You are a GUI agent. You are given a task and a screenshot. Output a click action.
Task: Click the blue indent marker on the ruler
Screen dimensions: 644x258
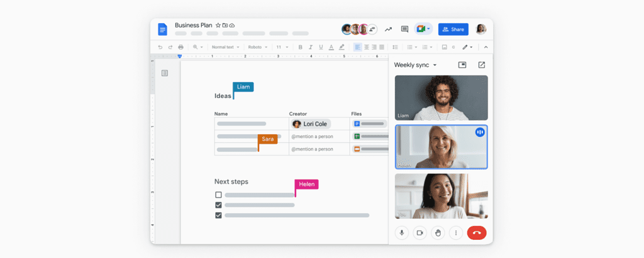pyautogui.click(x=179, y=56)
